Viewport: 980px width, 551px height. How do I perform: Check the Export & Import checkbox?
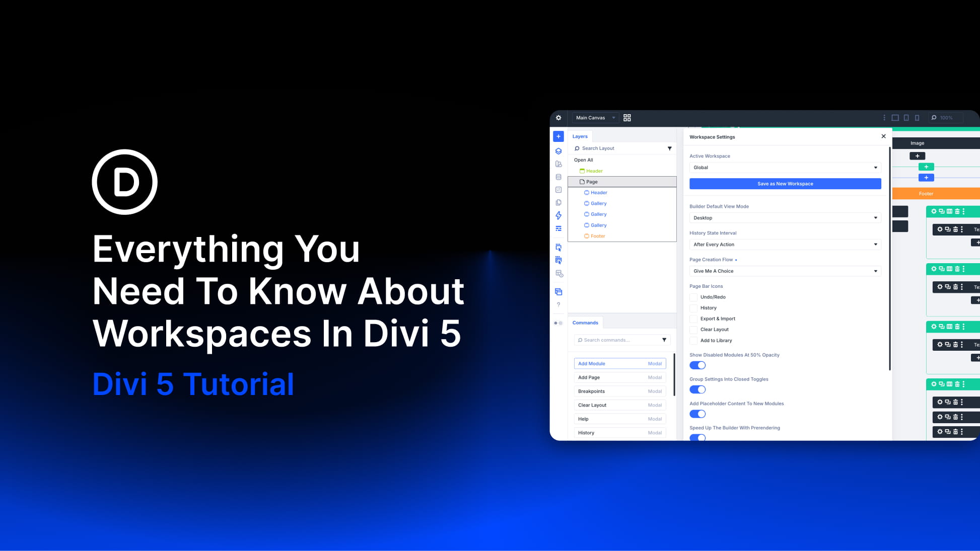pos(693,319)
